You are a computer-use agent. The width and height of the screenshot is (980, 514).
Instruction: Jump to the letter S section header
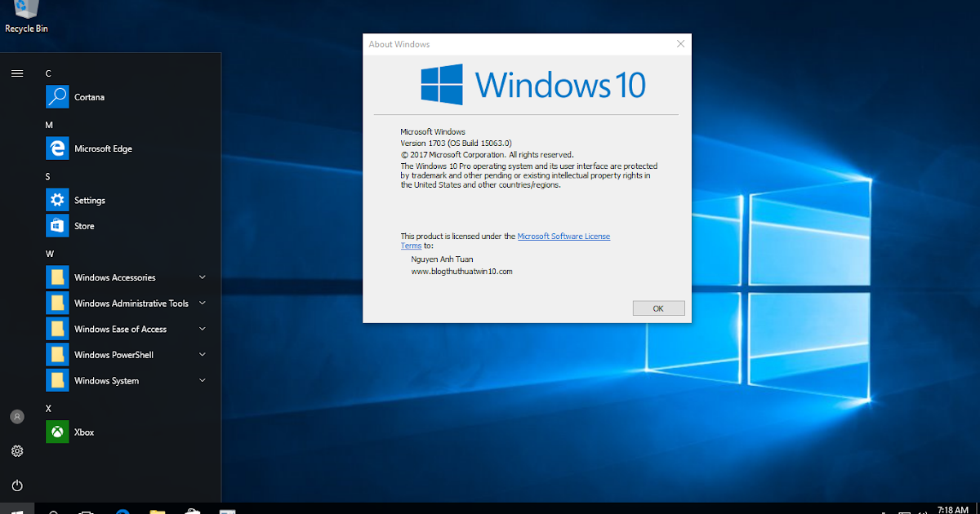(x=48, y=176)
